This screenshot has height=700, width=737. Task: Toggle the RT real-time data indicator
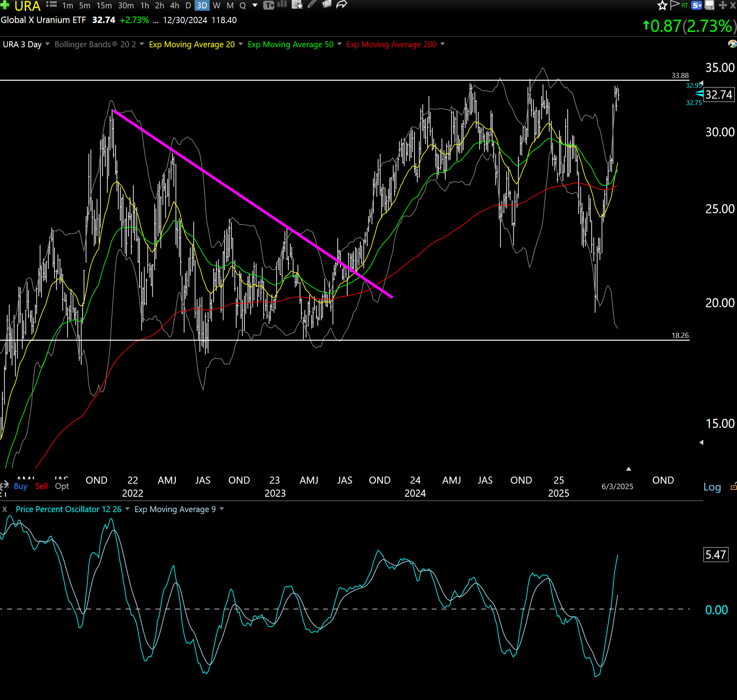click(684, 5)
